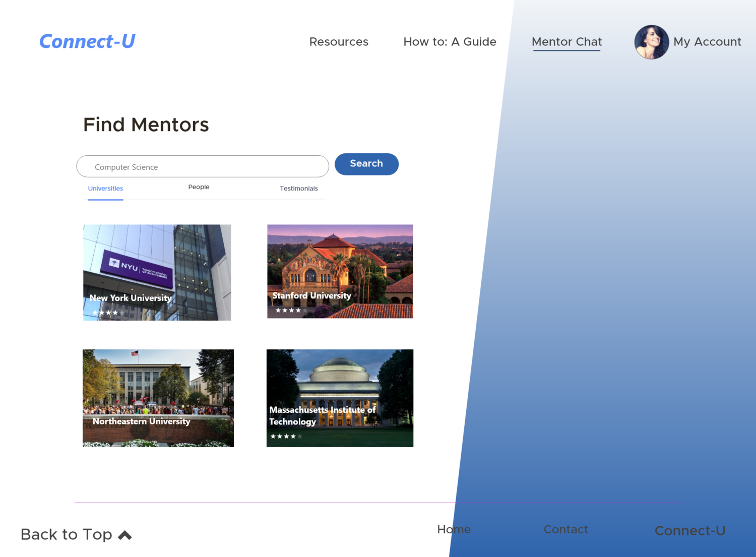Viewport: 756px width, 557px height.
Task: Click the footer Connect-U brand link
Action: tap(690, 531)
